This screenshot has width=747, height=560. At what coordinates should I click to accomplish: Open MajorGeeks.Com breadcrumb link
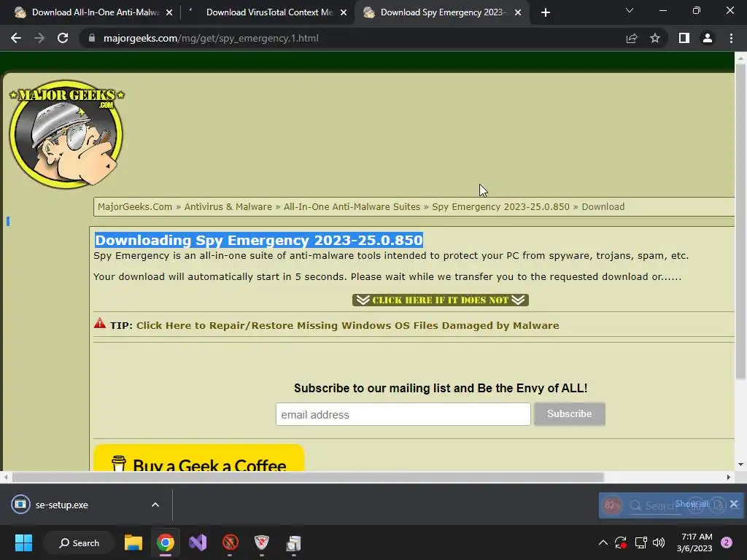tap(135, 206)
